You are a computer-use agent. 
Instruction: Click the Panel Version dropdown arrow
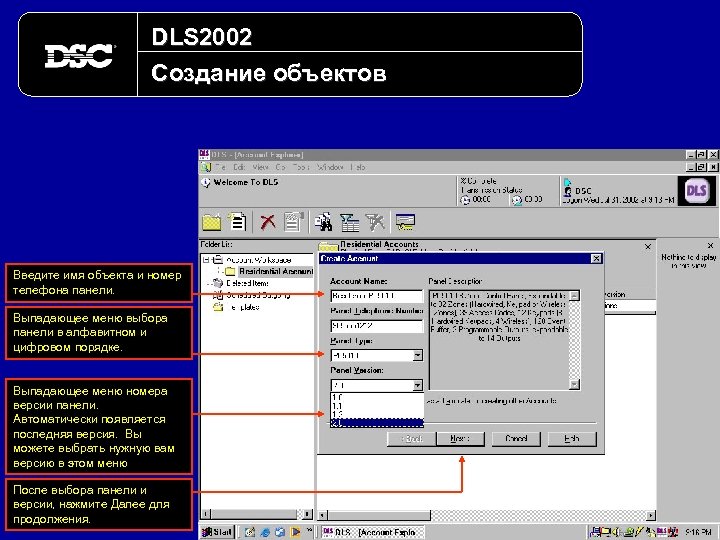point(417,385)
